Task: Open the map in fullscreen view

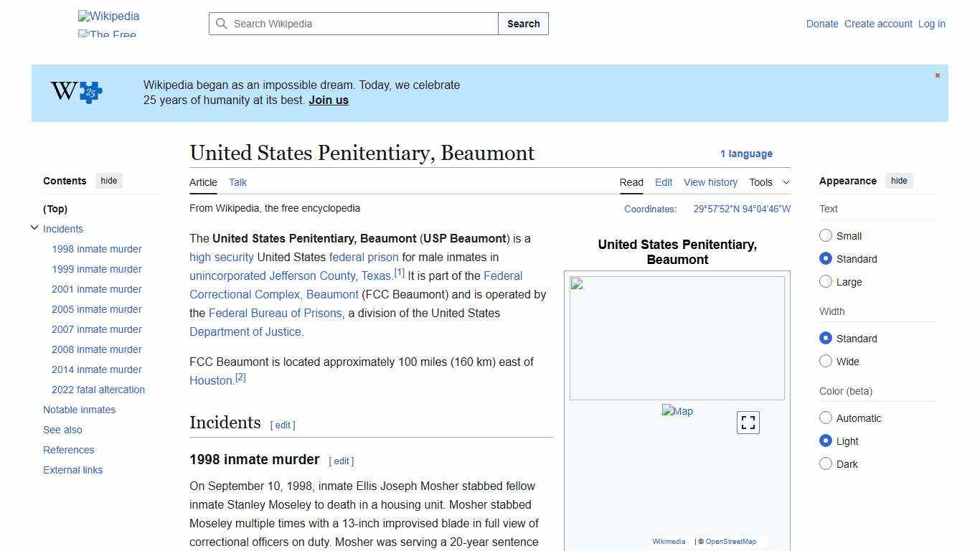Action: (x=748, y=423)
